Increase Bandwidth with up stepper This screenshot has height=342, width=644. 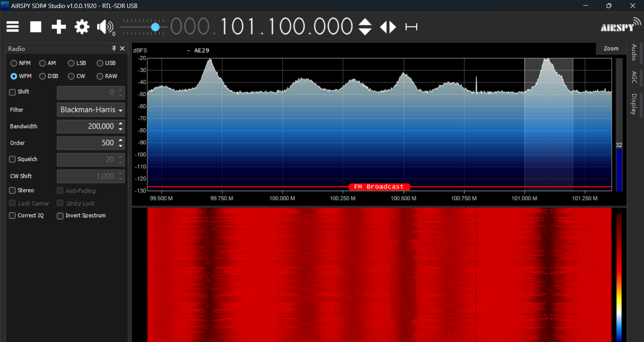pyautogui.click(x=121, y=124)
